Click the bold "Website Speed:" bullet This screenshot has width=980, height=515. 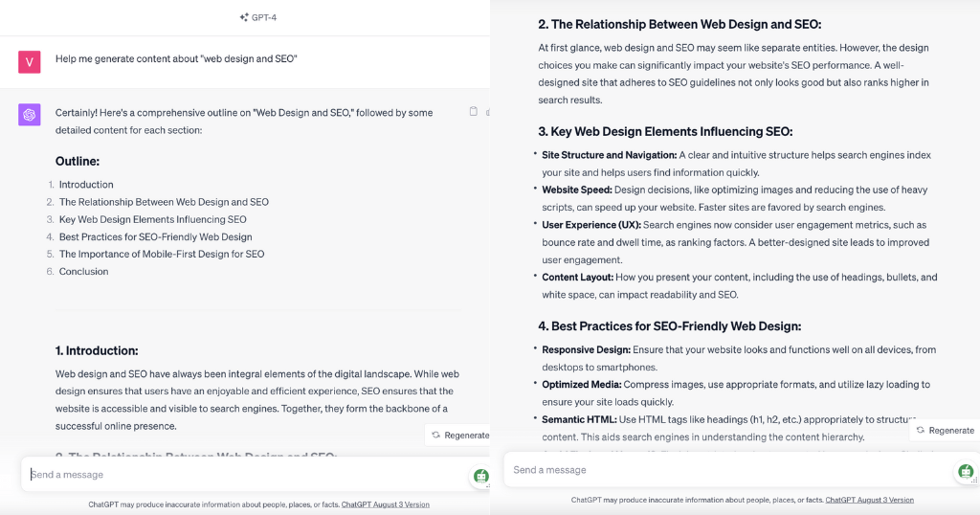[577, 190]
